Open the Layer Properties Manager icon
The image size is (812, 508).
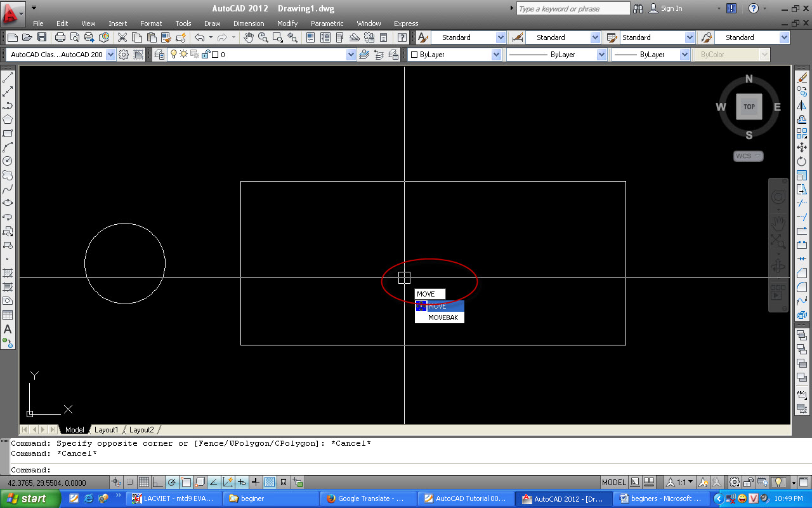pyautogui.click(x=159, y=55)
